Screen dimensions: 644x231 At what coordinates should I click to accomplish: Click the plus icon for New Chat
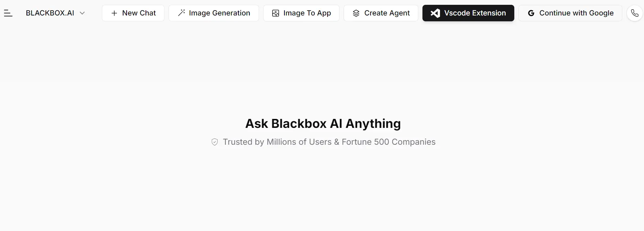[114, 13]
